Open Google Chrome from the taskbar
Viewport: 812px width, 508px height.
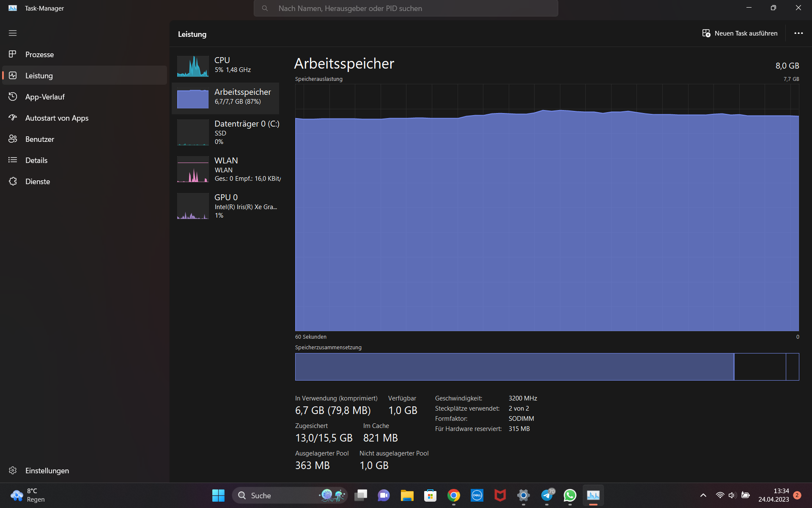tap(453, 495)
